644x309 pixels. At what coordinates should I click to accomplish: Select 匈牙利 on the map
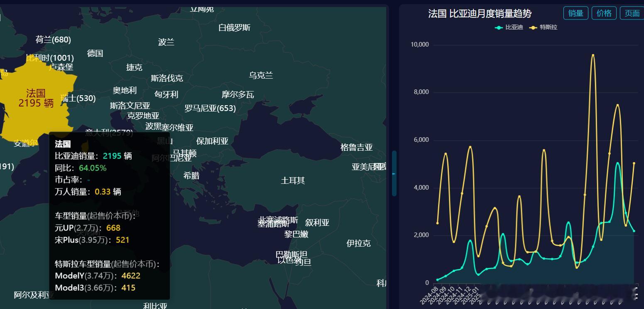tap(166, 94)
